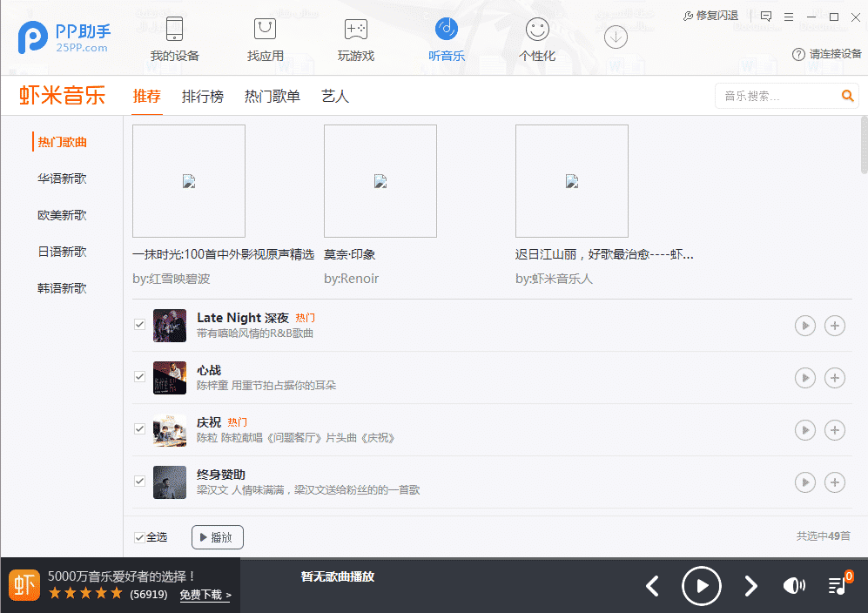Play the song 终身赞助
868x613 pixels.
(805, 482)
